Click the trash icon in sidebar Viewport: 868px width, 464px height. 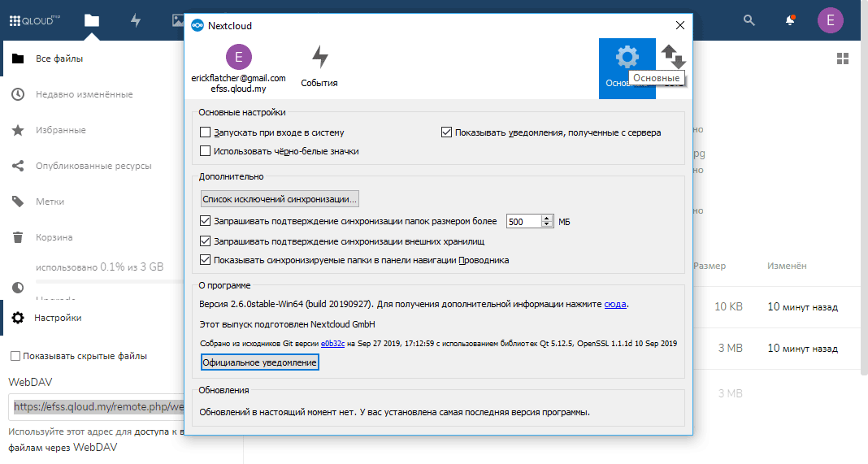coord(18,237)
